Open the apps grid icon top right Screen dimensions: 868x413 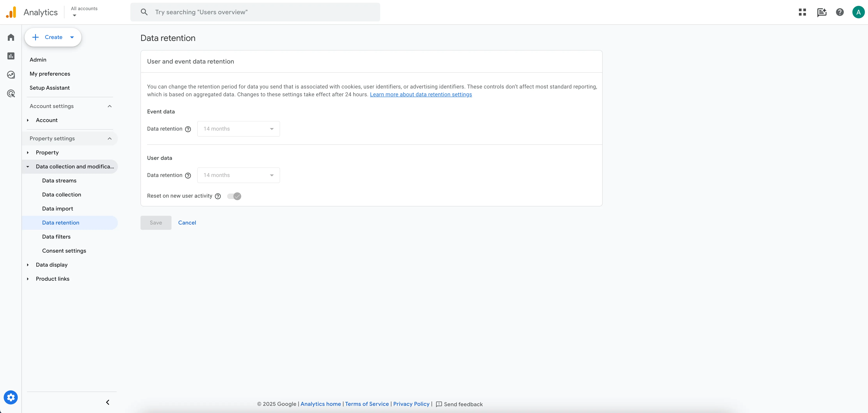click(x=802, y=12)
